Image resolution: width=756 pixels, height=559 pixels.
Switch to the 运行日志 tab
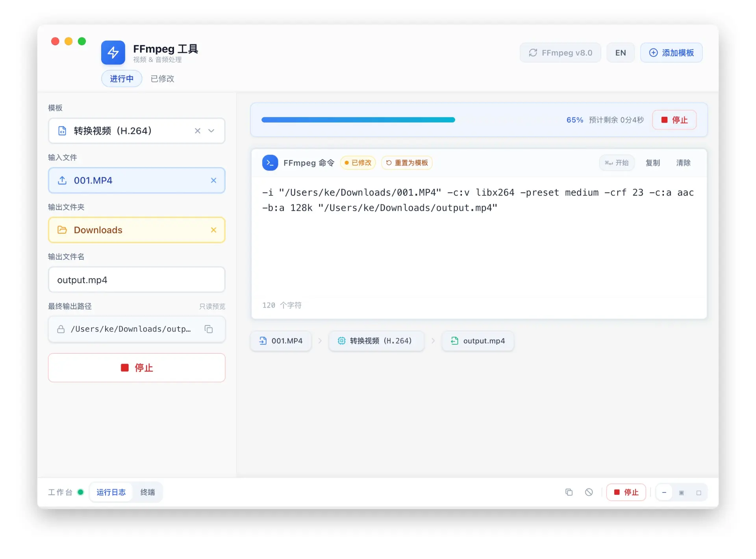[111, 492]
